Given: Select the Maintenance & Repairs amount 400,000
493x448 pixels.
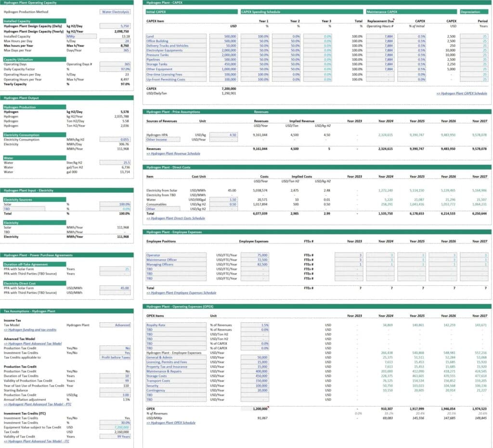Looking at the screenshot, I should (255, 371).
